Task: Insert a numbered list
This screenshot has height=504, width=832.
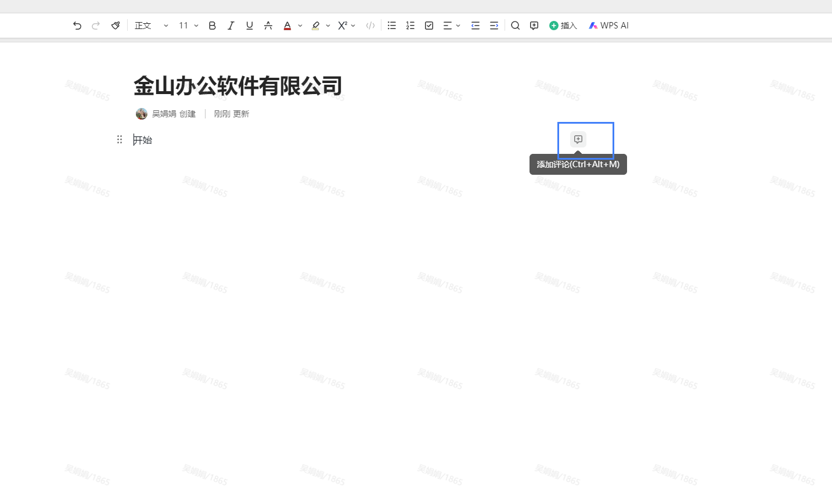Action: pyautogui.click(x=410, y=26)
